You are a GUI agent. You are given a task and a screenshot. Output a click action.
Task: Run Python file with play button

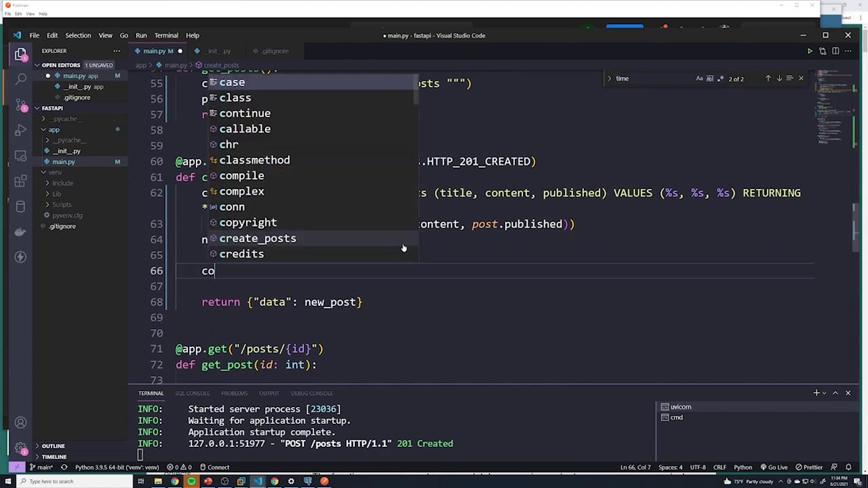(x=809, y=51)
